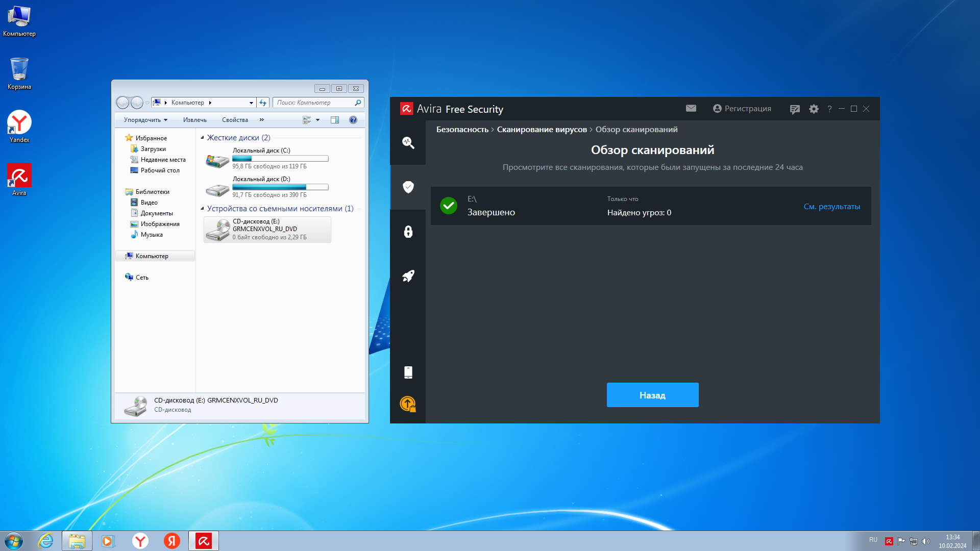Click the envelope messages icon in Avira
Screen dimensions: 980x551
coord(691,108)
